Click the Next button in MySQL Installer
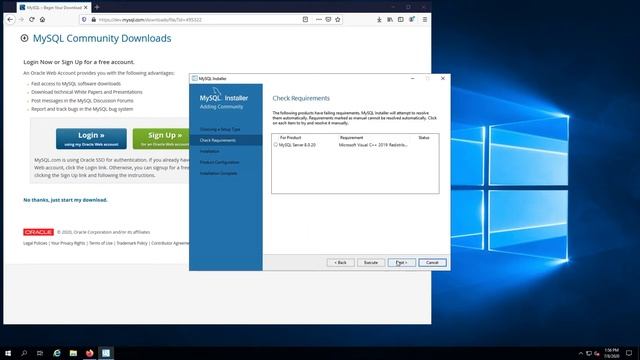The width and height of the screenshot is (640, 360). [402, 262]
